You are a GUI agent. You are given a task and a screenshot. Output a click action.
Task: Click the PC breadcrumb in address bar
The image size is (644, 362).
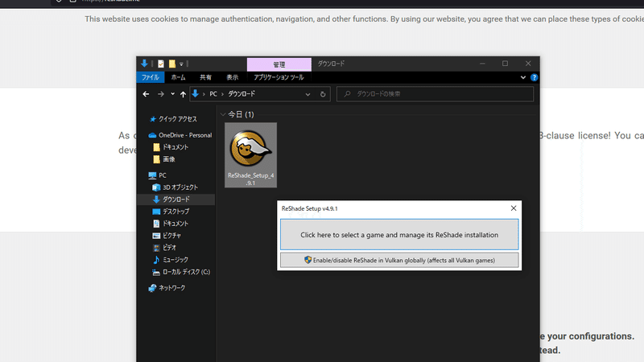pyautogui.click(x=213, y=94)
